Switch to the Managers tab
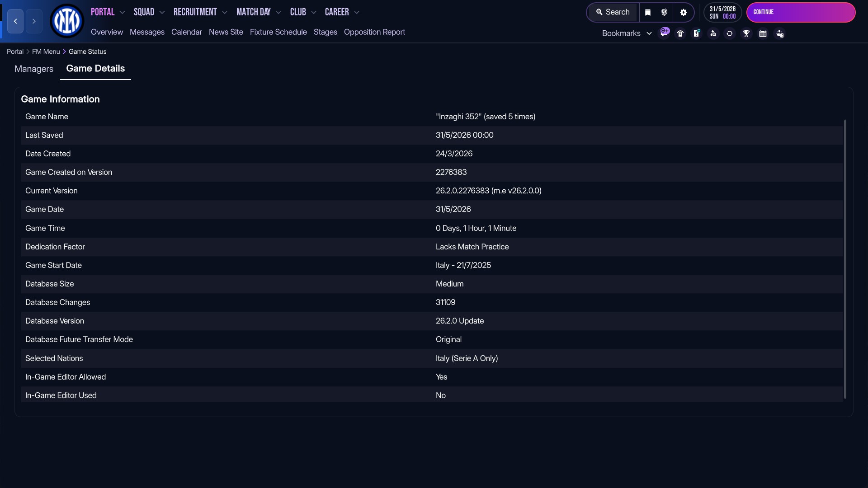 point(34,69)
